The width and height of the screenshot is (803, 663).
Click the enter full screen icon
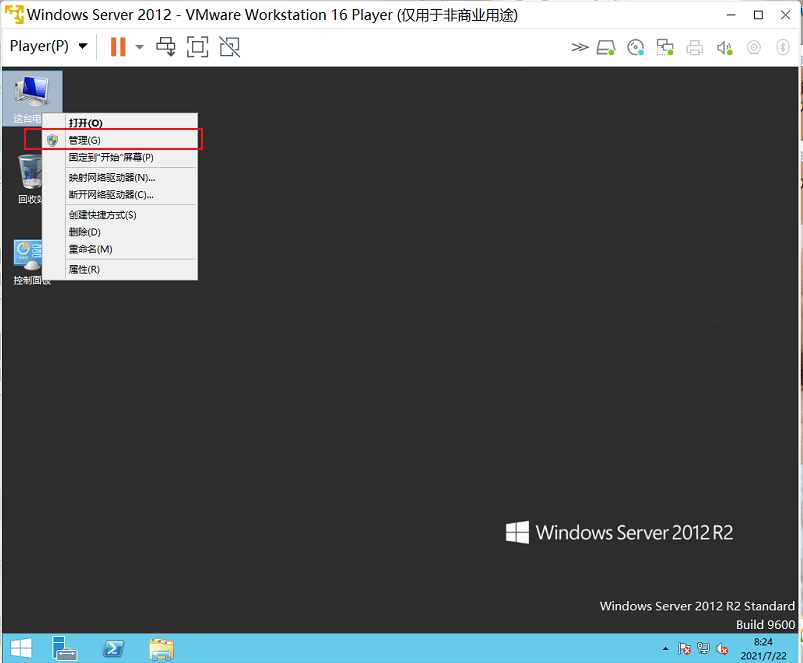(196, 46)
